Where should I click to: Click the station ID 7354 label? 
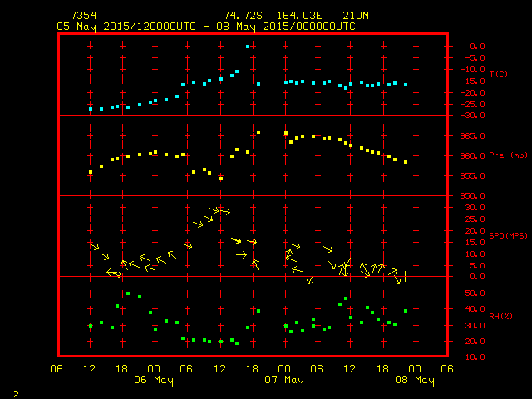point(83,16)
